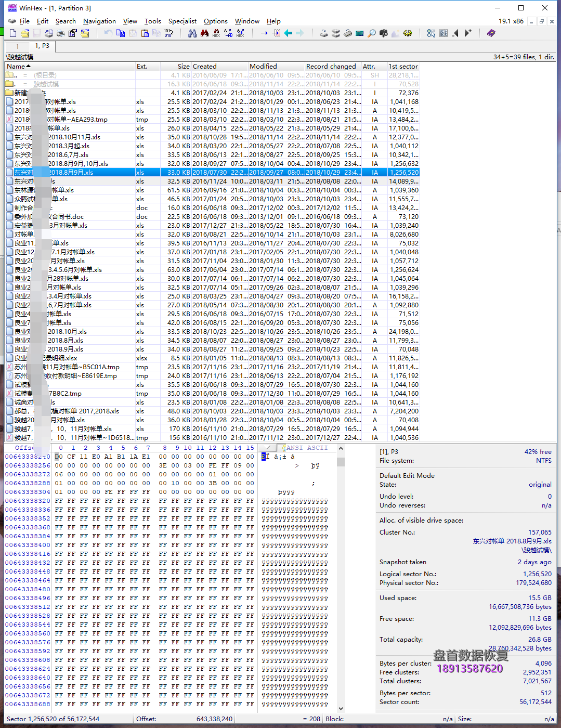Image resolution: width=561 pixels, height=728 pixels.
Task: Click the clipboard Paste/Write icon
Action: pos(145,33)
